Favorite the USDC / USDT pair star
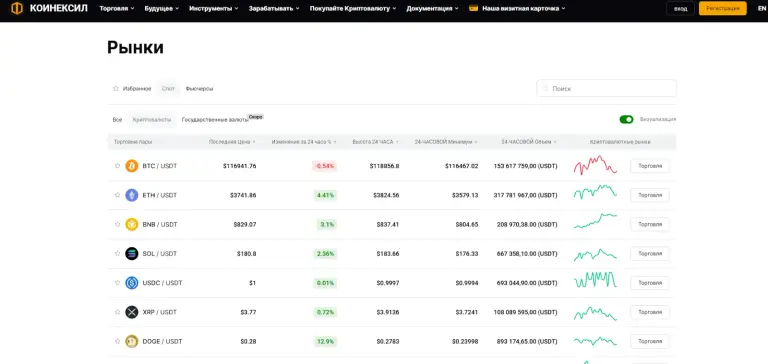Image resolution: width=768 pixels, height=364 pixels. (117, 283)
